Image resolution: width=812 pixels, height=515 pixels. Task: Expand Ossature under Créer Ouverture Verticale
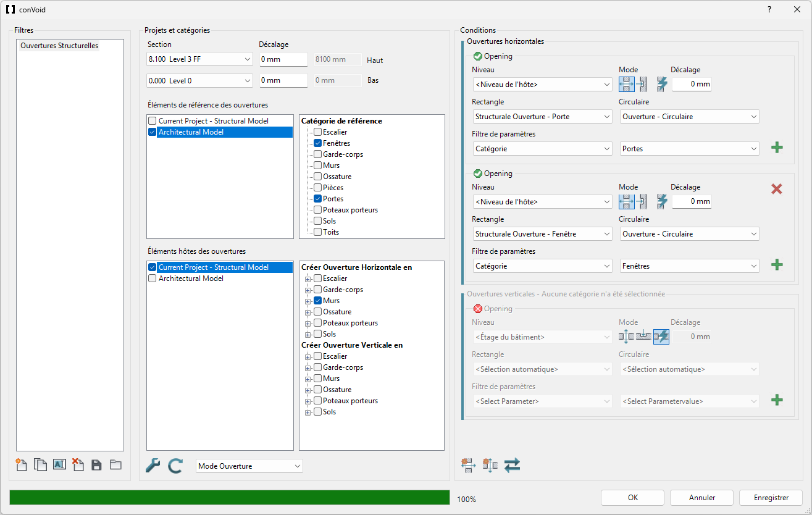pos(308,390)
